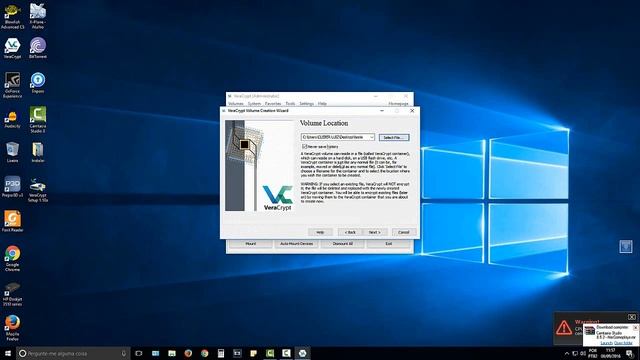Open the Calculator taskbar icon
The width and height of the screenshot is (640, 360).
coord(220,353)
